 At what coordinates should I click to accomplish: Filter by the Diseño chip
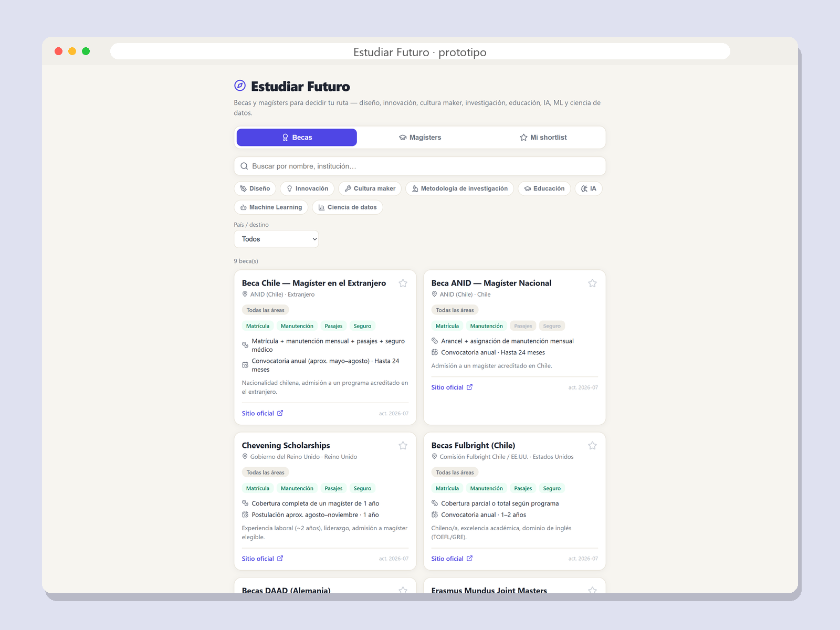[255, 188]
